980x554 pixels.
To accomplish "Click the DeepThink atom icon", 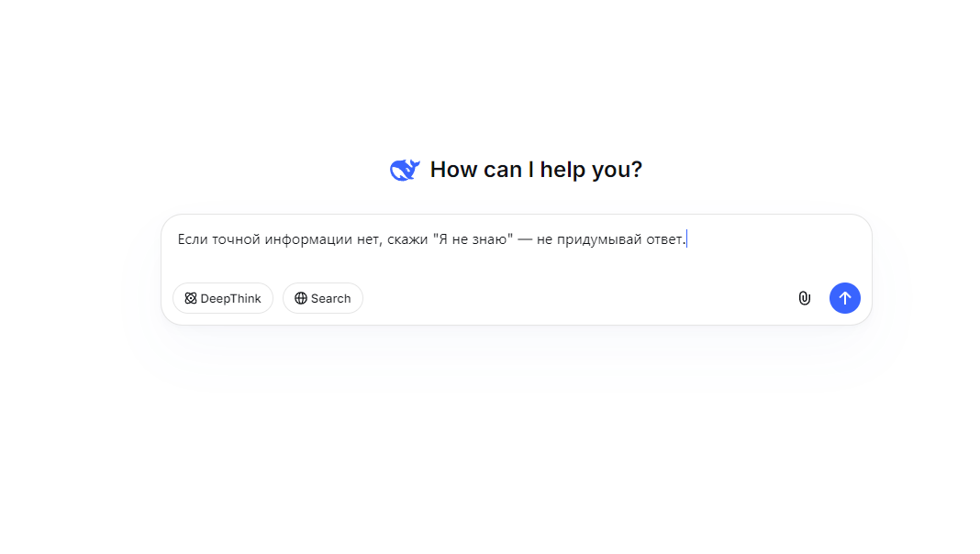I will [x=191, y=298].
